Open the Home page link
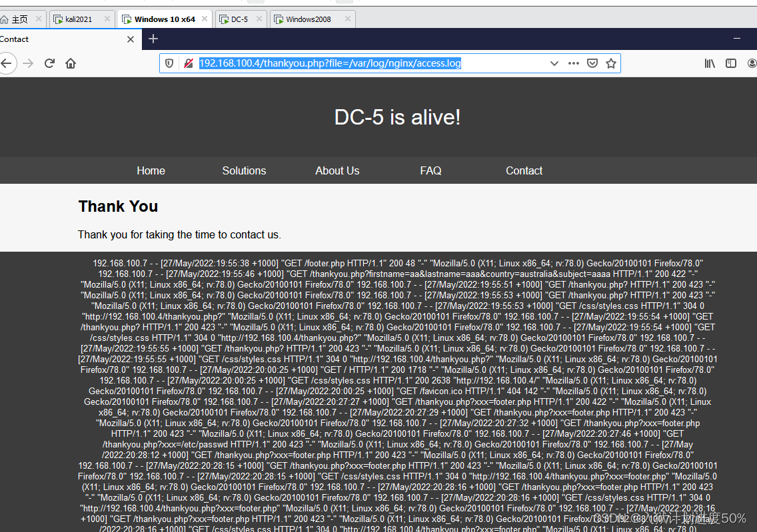Image resolution: width=757 pixels, height=532 pixels. point(151,170)
